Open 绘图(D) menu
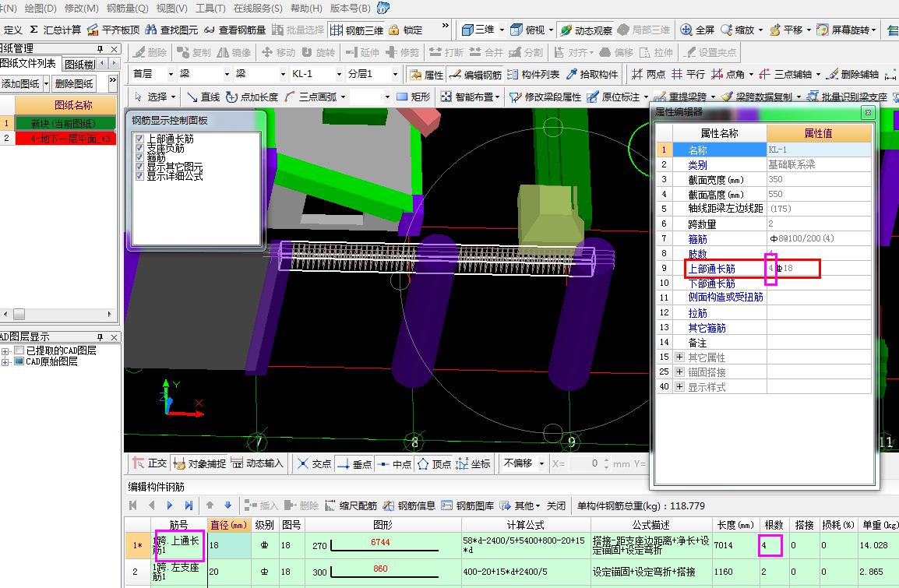Screen dimensions: 899x588 coord(41,8)
